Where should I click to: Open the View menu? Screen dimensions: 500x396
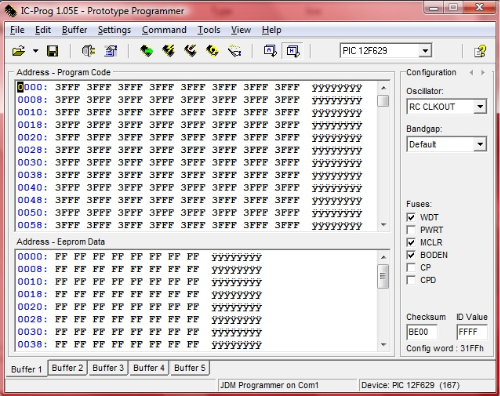(x=241, y=30)
